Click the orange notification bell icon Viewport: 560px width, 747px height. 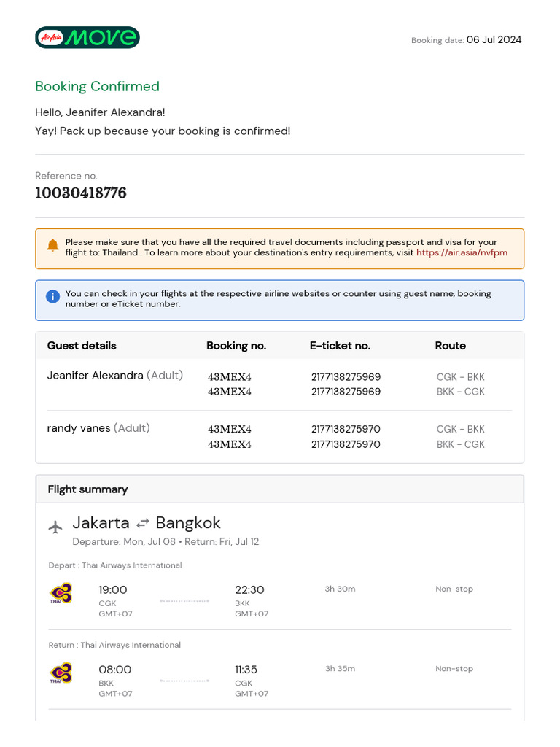(52, 245)
